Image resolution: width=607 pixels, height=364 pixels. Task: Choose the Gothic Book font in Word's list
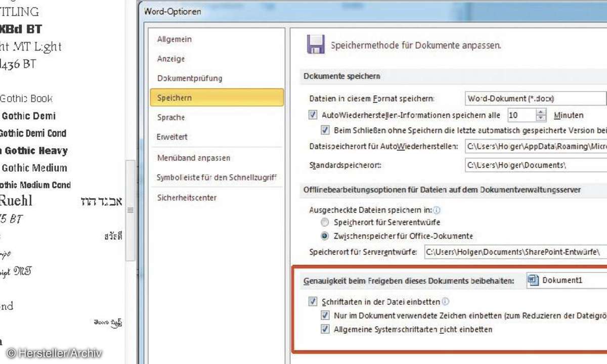[x=26, y=99]
